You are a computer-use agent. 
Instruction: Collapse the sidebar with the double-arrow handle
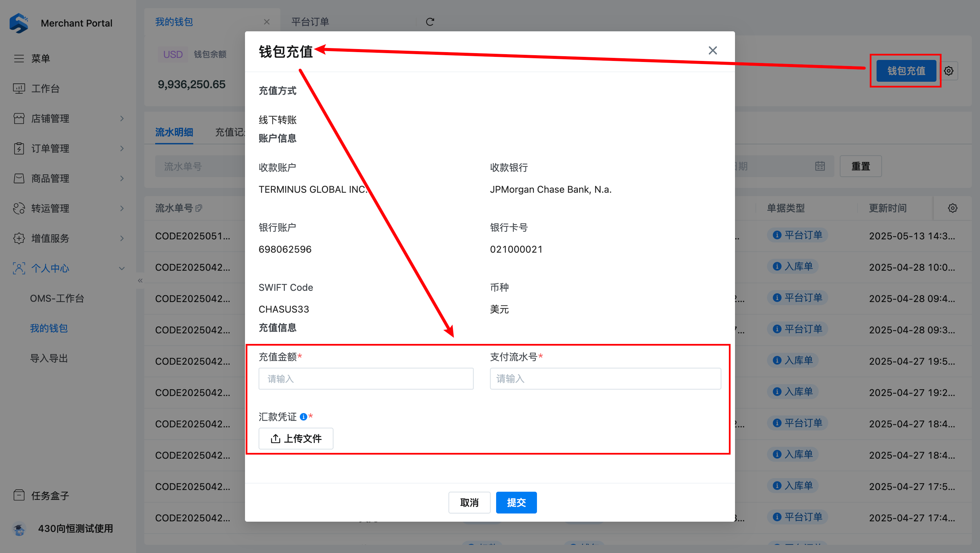click(140, 281)
